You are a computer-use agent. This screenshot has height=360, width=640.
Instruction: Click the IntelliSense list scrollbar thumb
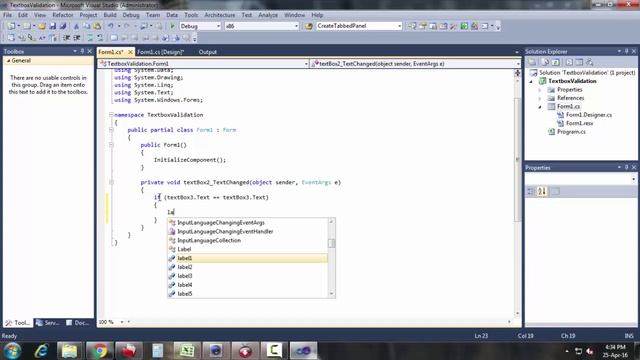(x=331, y=243)
